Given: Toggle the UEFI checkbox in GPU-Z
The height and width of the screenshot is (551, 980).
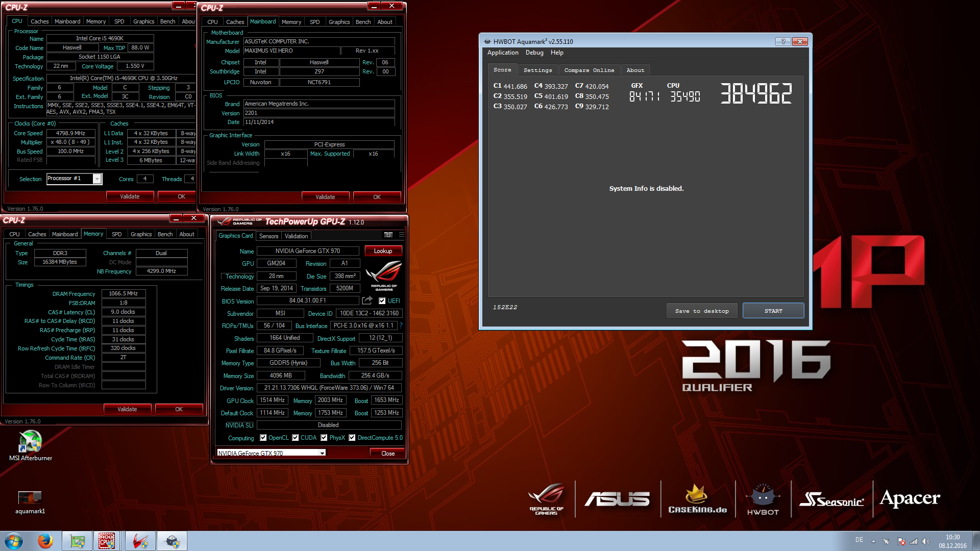Looking at the screenshot, I should 382,301.
